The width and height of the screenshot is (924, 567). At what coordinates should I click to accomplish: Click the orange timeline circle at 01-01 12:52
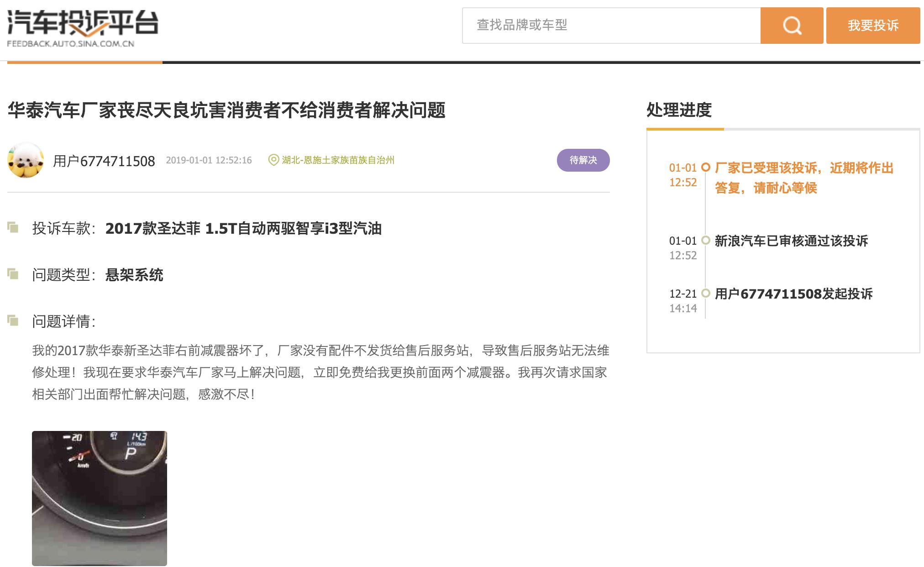pyautogui.click(x=707, y=168)
